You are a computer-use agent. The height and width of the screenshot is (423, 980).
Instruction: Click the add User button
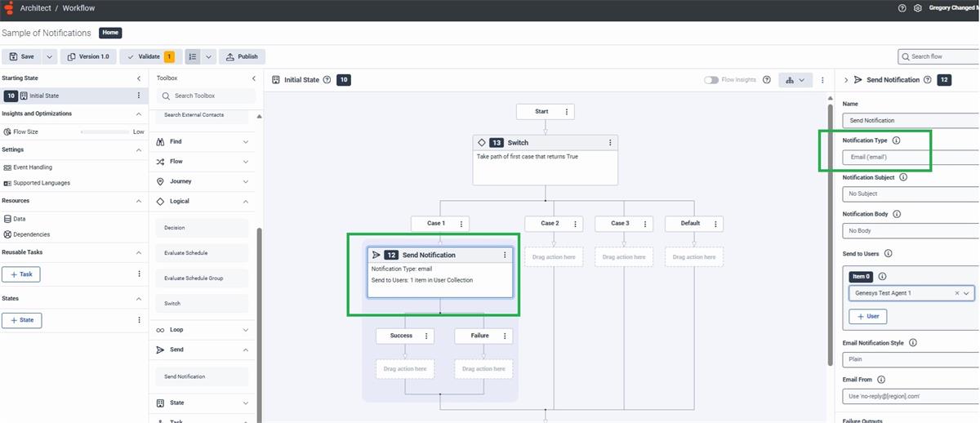pos(867,316)
